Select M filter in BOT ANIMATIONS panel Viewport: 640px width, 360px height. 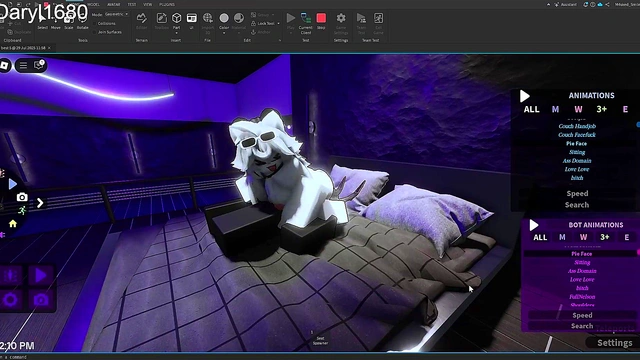point(562,237)
